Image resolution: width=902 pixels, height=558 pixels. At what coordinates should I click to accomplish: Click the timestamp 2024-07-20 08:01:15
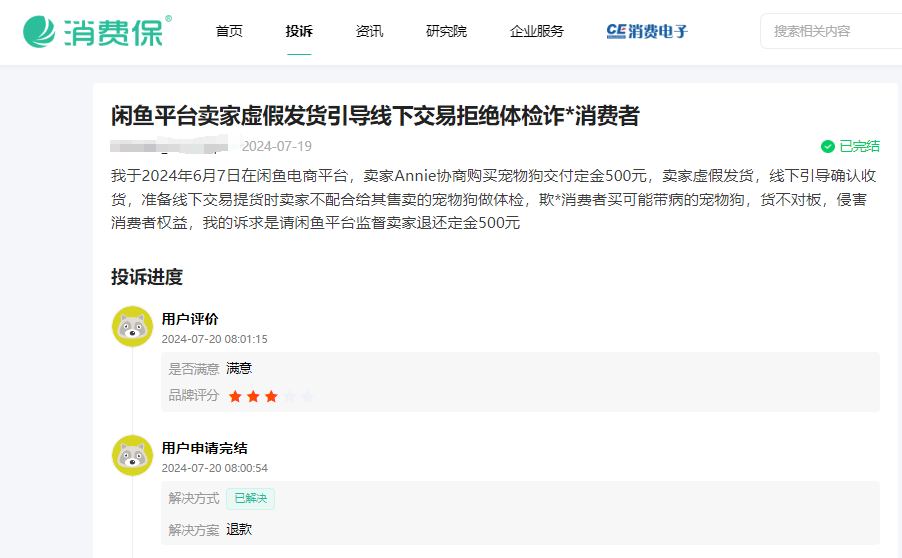point(215,339)
